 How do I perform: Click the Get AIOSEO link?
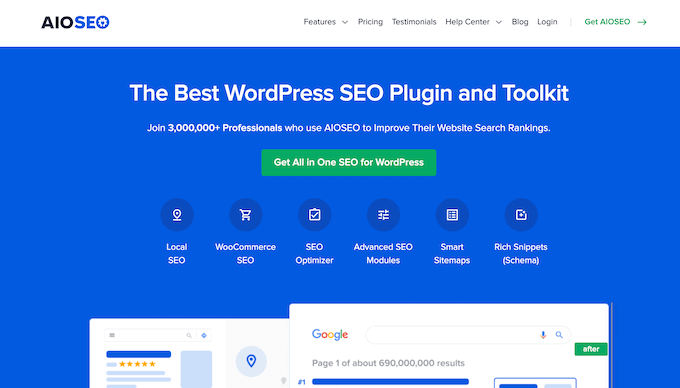(607, 22)
